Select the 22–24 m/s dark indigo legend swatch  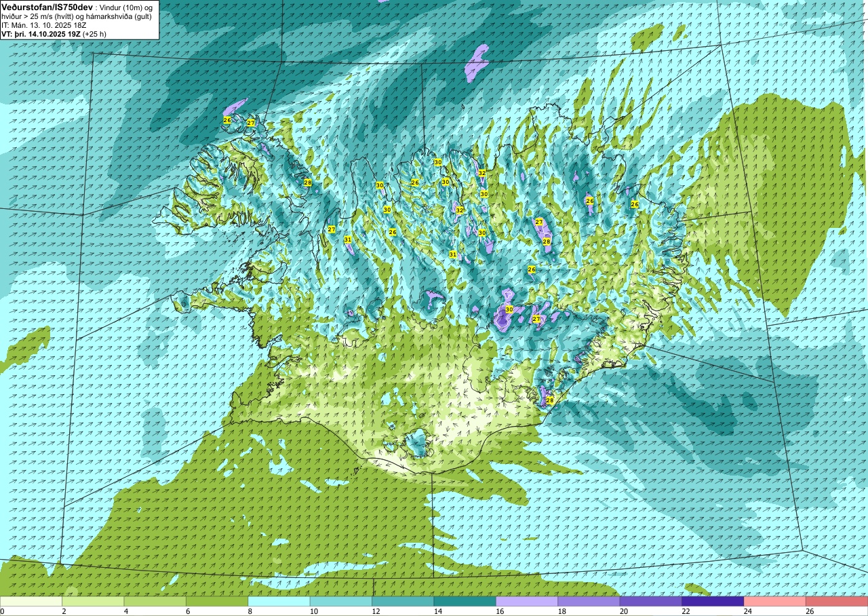[713, 601]
